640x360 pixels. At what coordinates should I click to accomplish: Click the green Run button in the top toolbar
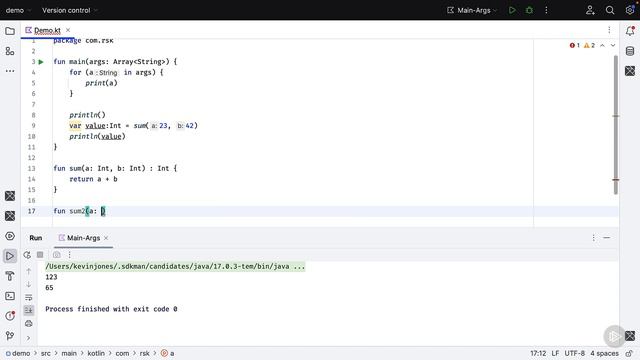pyautogui.click(x=512, y=10)
